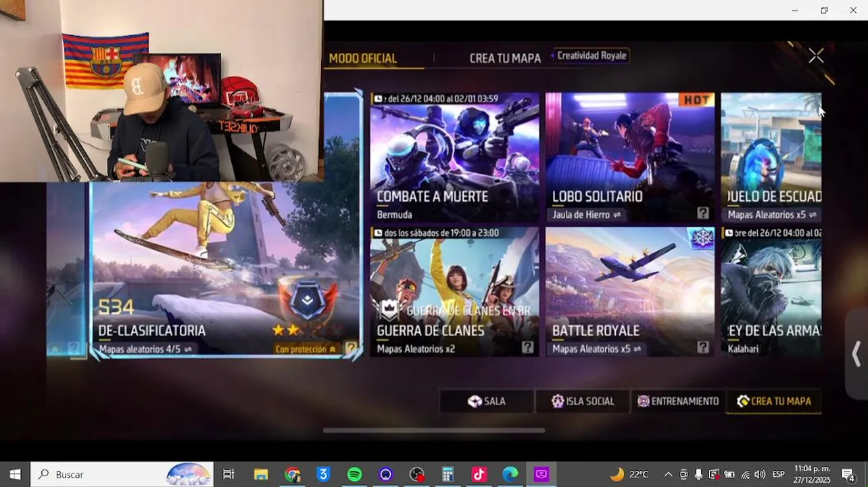The width and height of the screenshot is (868, 487).
Task: Click the active purple screen-mirroring app icon in taskbar
Action: [541, 474]
